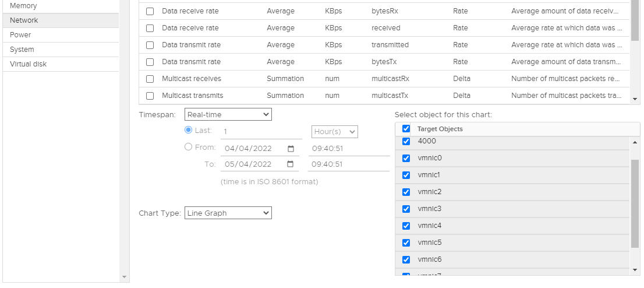
Task: Click the bytesRx internal name cell
Action: (385, 11)
